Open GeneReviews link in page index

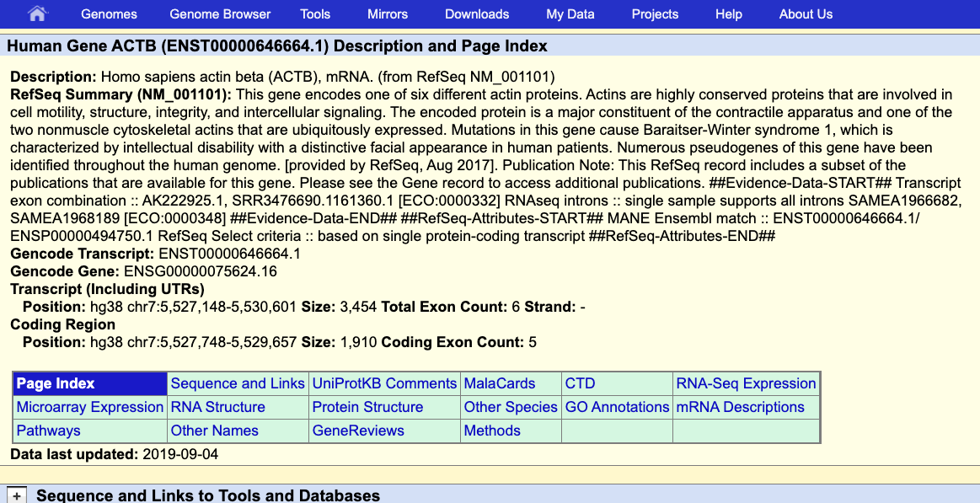[x=358, y=431]
